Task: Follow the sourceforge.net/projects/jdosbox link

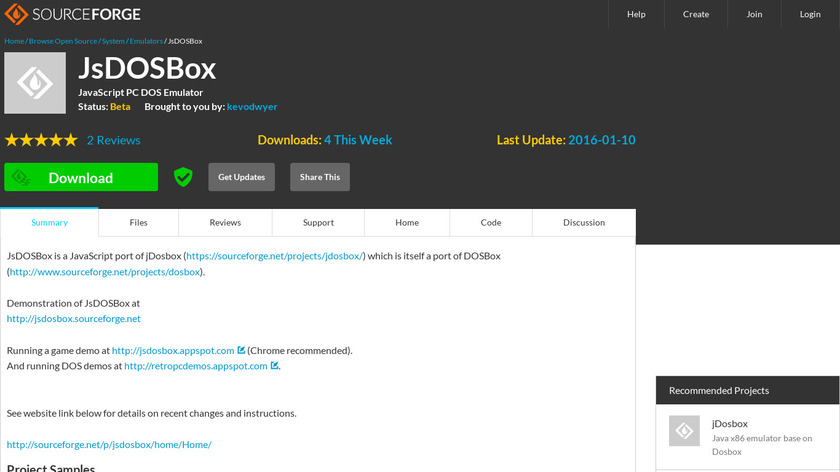Action: coord(275,256)
